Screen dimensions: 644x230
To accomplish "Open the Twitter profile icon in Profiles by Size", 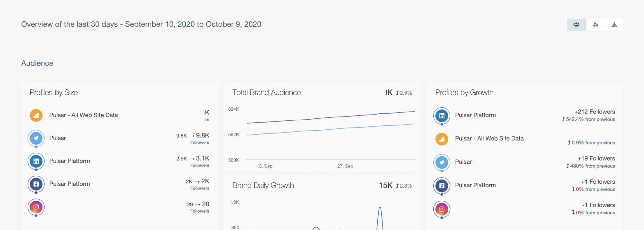I will 36,138.
